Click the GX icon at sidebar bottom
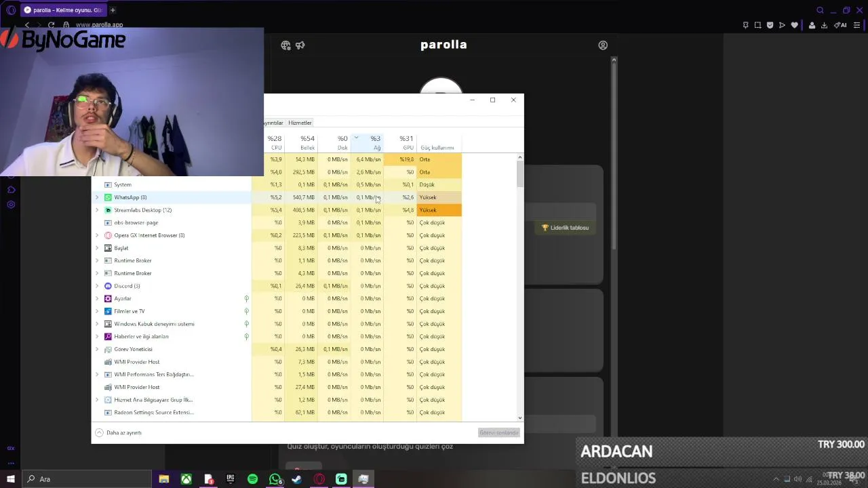 [x=11, y=448]
